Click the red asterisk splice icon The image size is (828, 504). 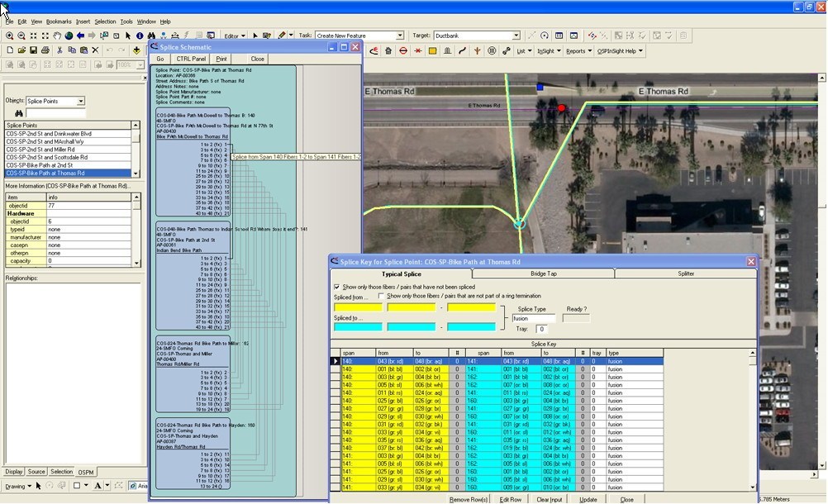click(x=418, y=51)
